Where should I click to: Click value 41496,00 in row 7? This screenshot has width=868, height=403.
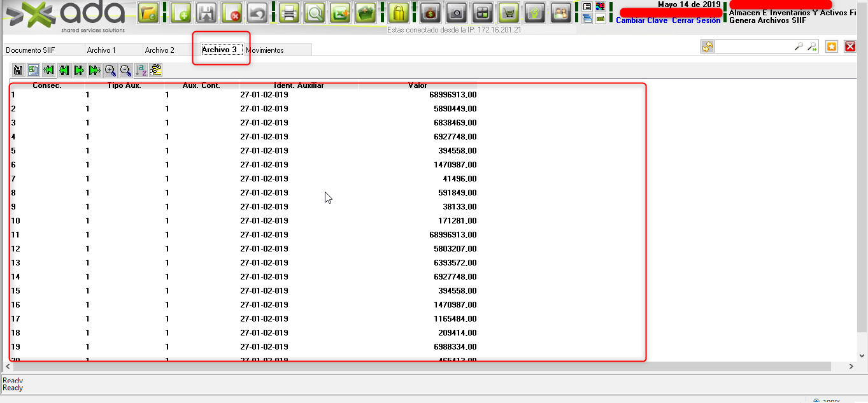(x=459, y=179)
